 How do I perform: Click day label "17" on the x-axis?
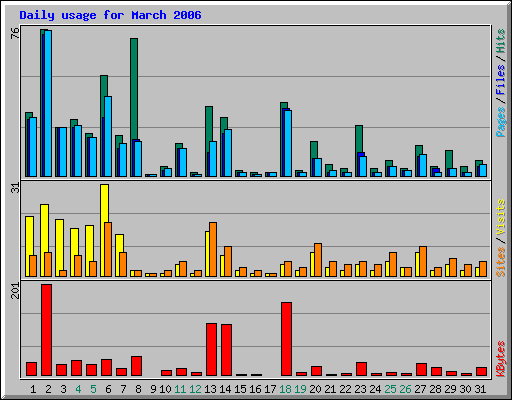pos(270,389)
